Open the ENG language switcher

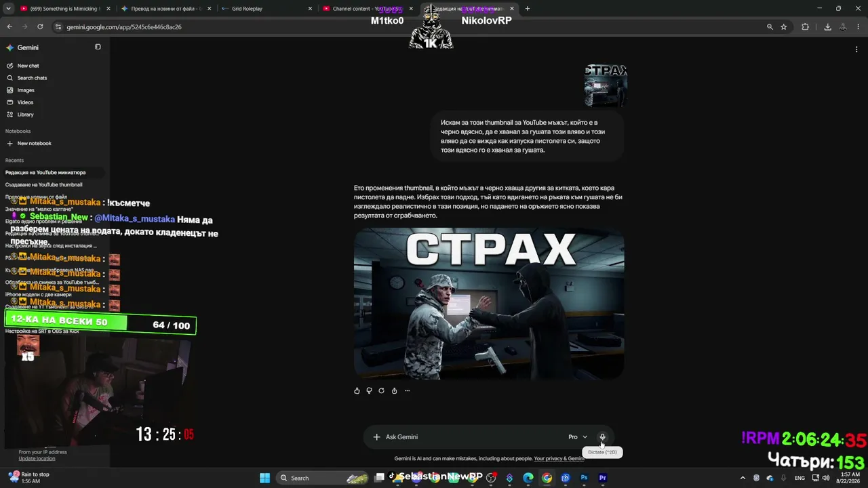tap(800, 478)
